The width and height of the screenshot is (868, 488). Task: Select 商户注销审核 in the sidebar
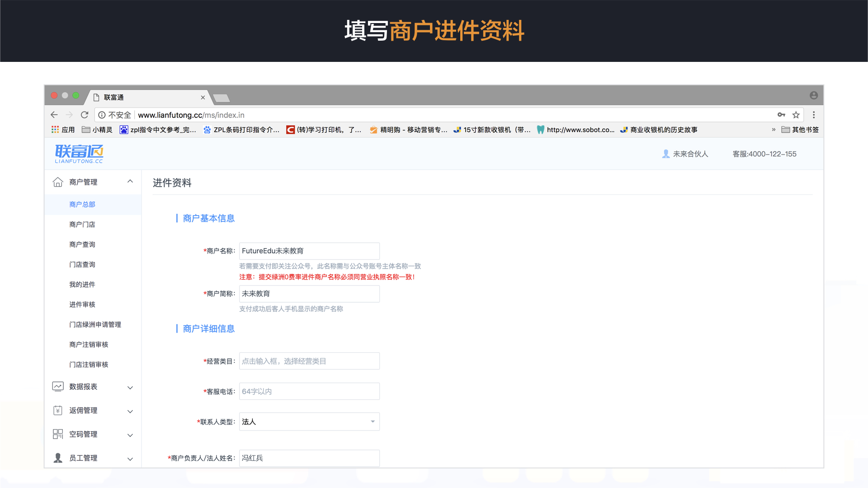point(93,345)
